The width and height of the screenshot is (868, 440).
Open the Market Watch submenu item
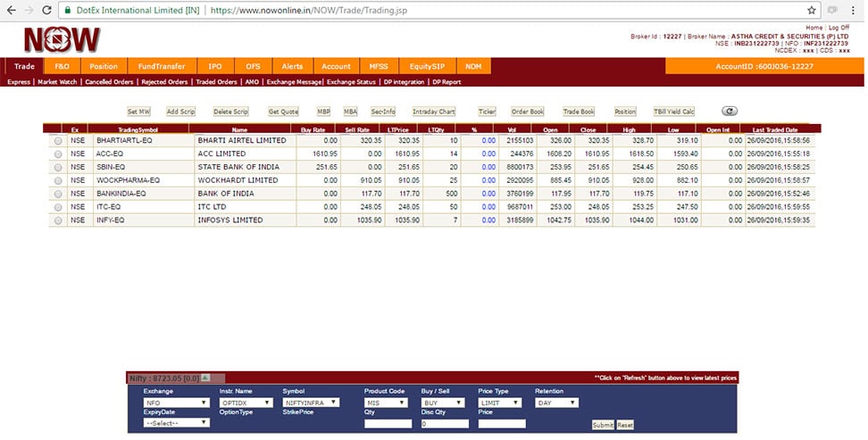pyautogui.click(x=59, y=82)
